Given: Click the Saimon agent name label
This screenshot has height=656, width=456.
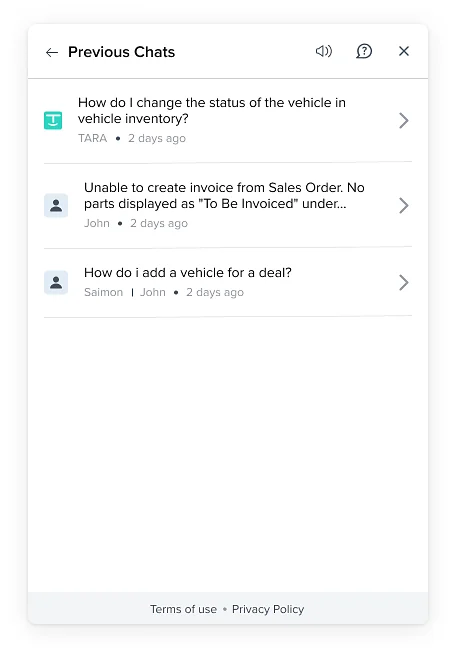Looking at the screenshot, I should pyautogui.click(x=103, y=292).
